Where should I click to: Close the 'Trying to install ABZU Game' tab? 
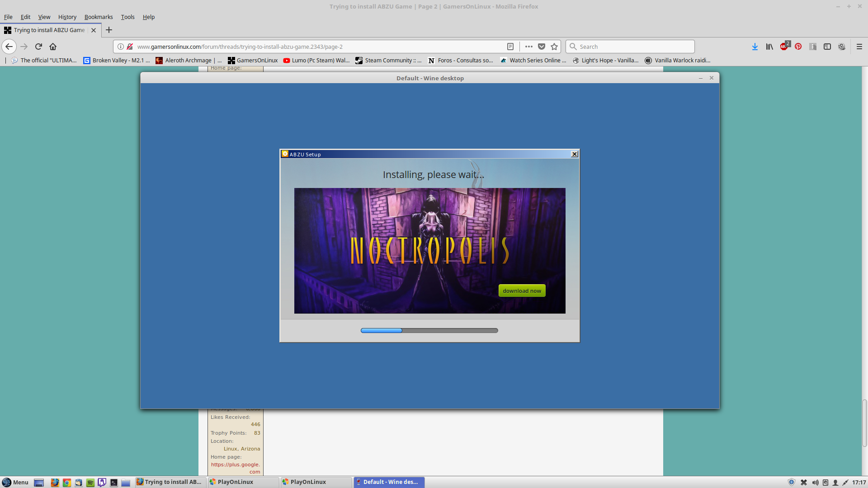tap(94, 30)
